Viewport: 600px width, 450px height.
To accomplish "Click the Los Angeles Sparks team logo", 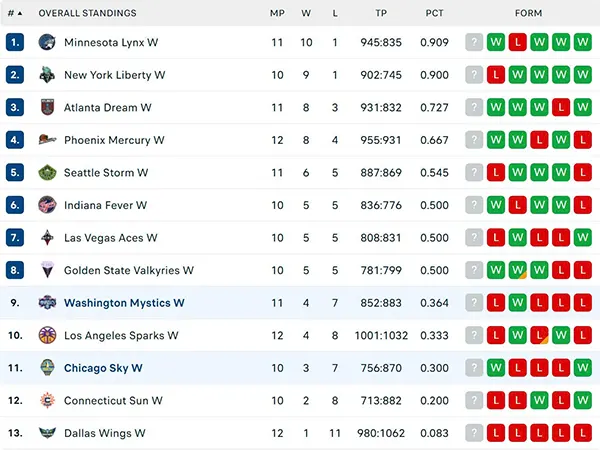I will tap(47, 335).
